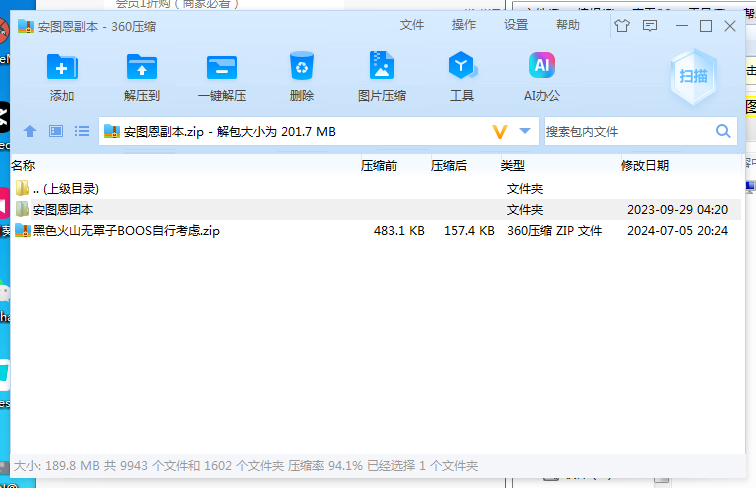Click the 360压缩 ZIP 文件 type cell
The width and height of the screenshot is (756, 488).
[554, 231]
